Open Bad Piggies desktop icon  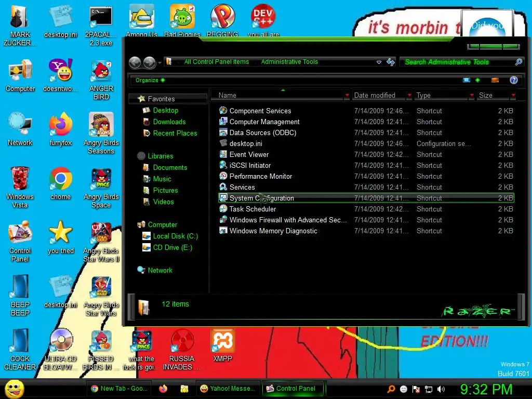182,20
